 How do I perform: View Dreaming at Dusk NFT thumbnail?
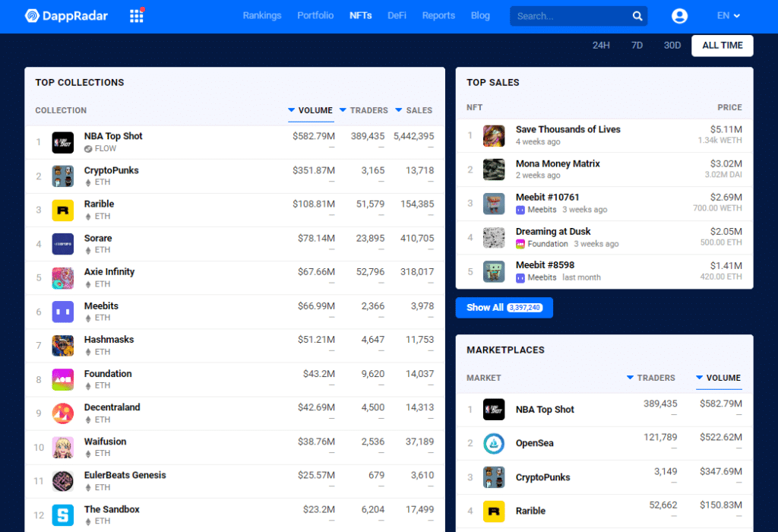pos(494,238)
